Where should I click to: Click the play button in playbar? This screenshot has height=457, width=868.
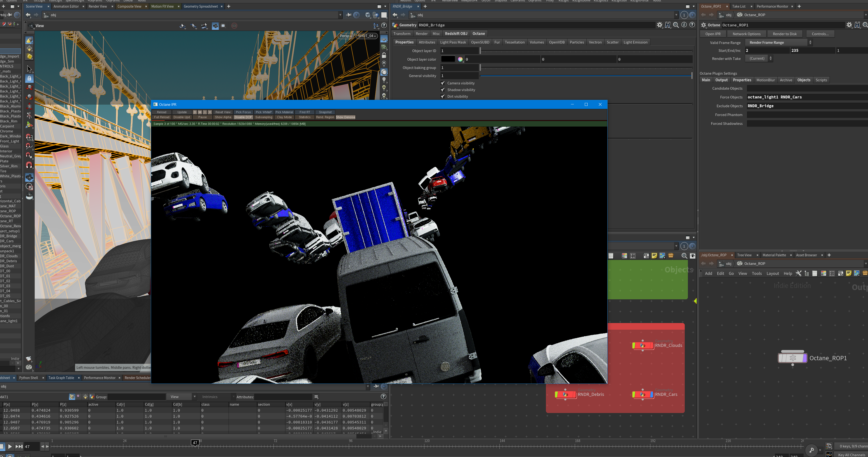10,447
